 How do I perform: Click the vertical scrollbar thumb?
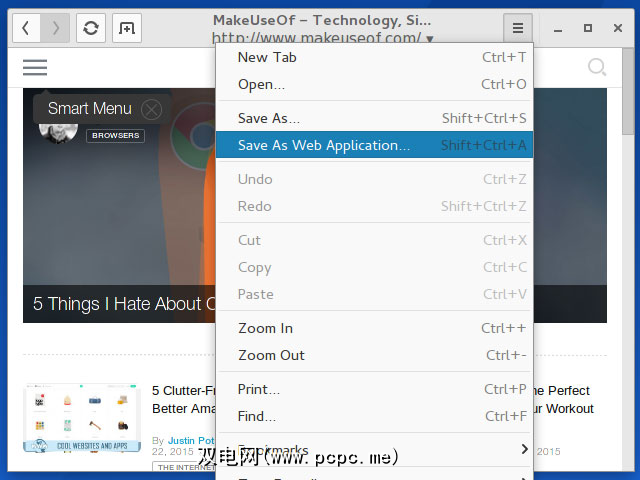(628, 91)
